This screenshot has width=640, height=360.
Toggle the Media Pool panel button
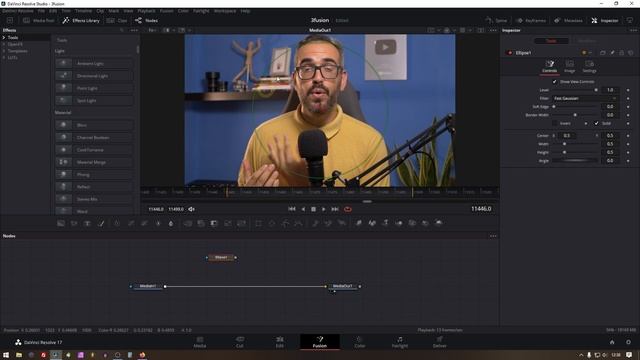39,20
